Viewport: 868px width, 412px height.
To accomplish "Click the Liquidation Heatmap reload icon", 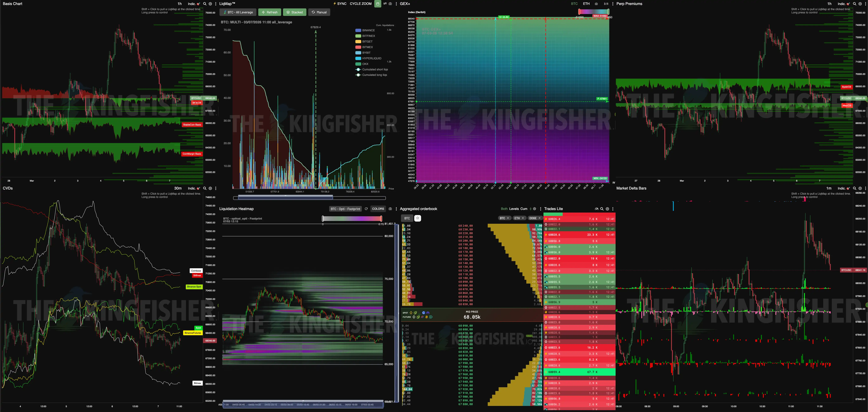I will click(366, 209).
